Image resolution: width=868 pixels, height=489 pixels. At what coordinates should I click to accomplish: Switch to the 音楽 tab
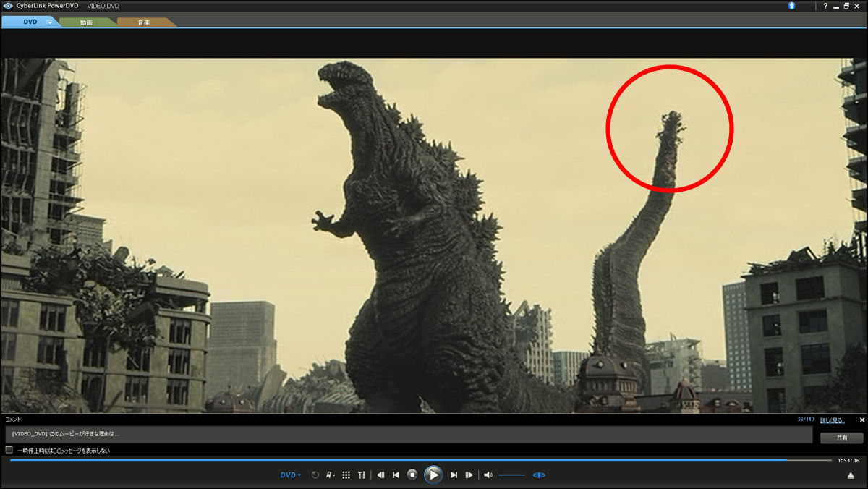point(144,22)
